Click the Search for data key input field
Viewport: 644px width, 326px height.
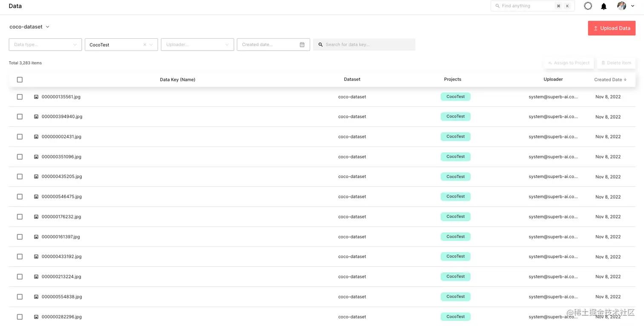[x=364, y=44]
